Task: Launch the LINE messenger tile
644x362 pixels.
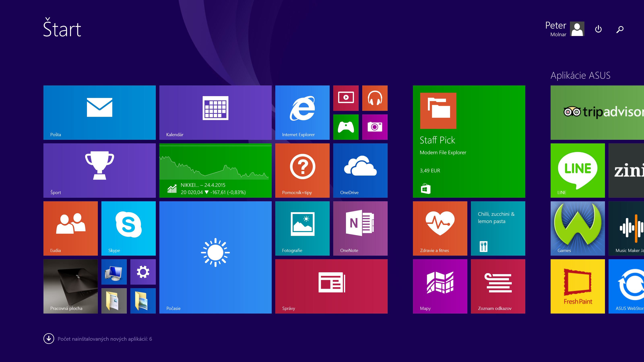Action: [x=578, y=170]
